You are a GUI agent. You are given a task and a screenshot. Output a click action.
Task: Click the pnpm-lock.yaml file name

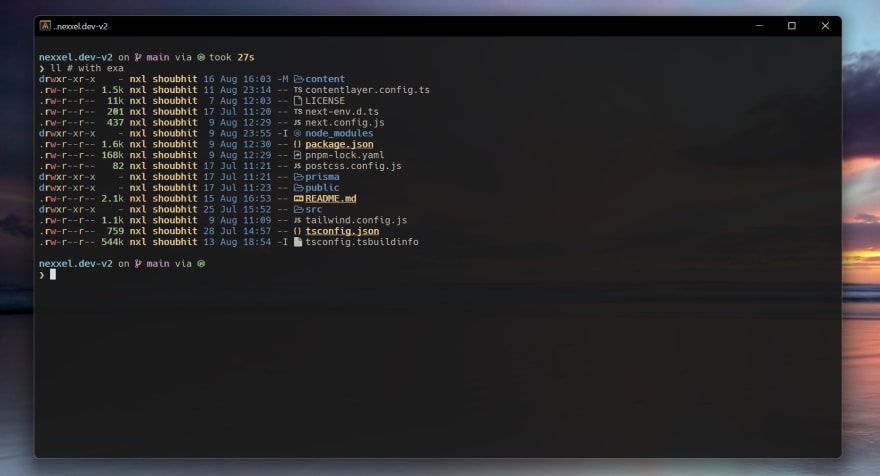coord(345,155)
